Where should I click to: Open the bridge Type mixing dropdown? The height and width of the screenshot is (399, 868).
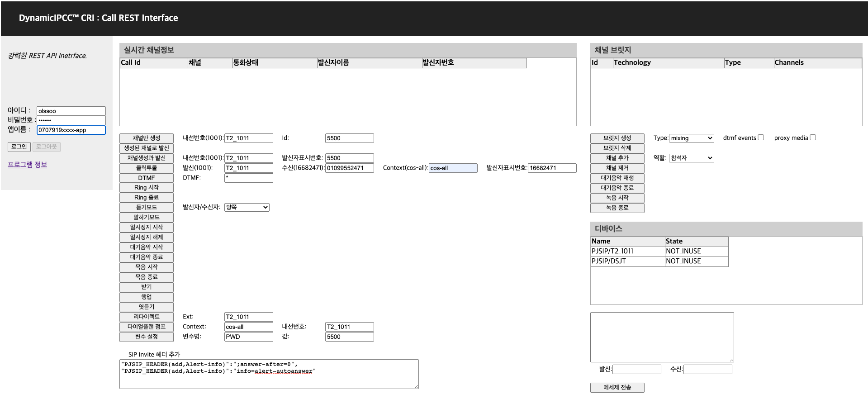(692, 138)
